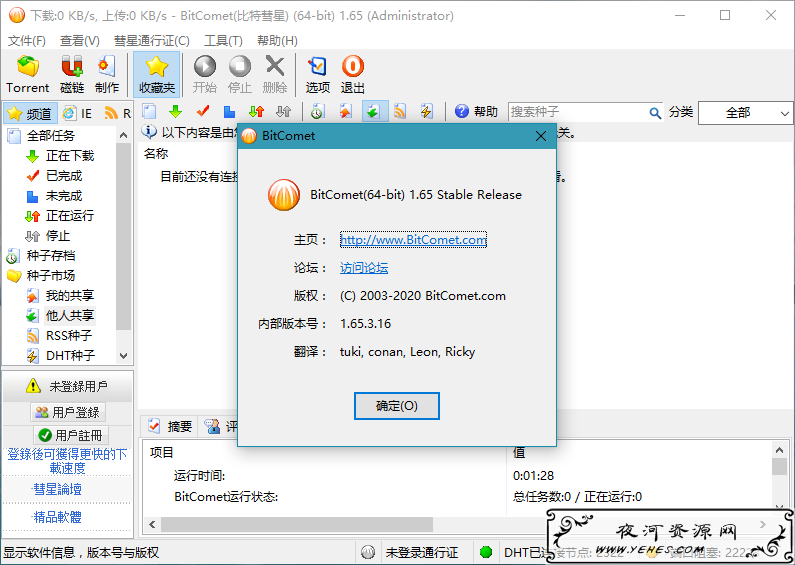Viewport: 795px width, 565px height.
Task: Click the 退出 exit icon
Action: pyautogui.click(x=352, y=74)
